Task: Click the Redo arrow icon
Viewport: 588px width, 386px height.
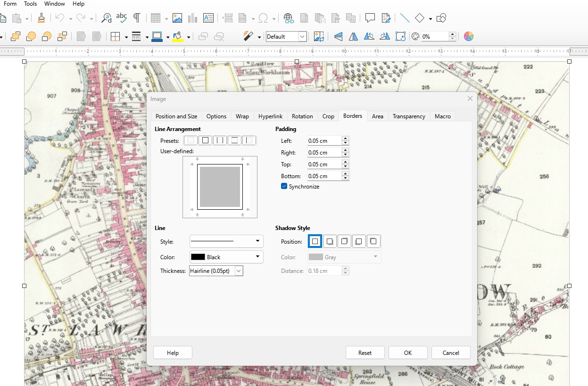Action: [81, 18]
